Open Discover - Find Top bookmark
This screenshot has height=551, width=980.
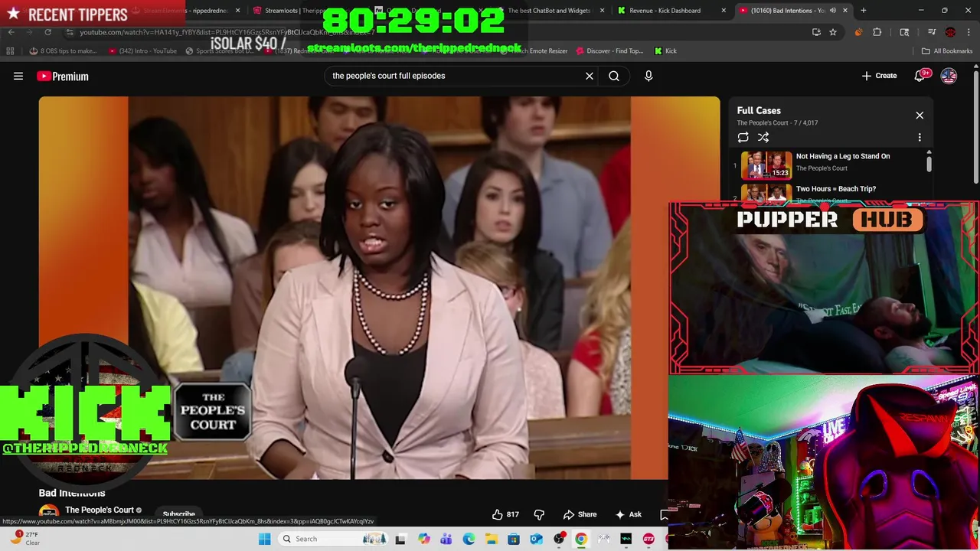click(x=609, y=51)
